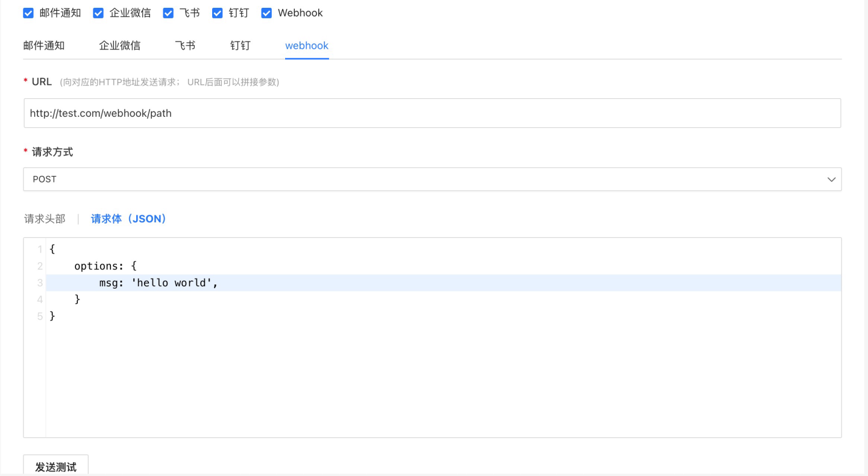
Task: Select the webhook tab
Action: coord(307,46)
